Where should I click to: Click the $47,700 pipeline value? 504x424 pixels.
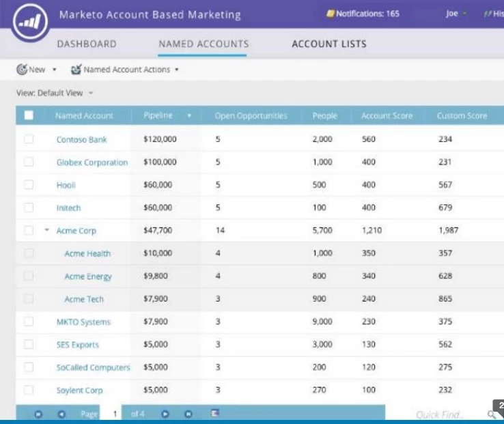[158, 230]
